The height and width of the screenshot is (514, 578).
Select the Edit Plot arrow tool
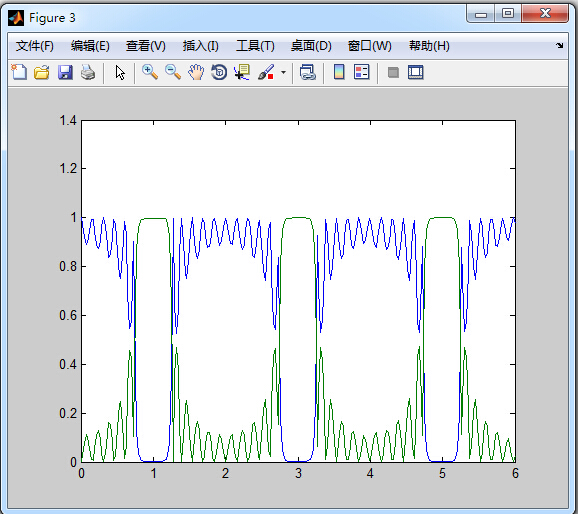(x=120, y=72)
